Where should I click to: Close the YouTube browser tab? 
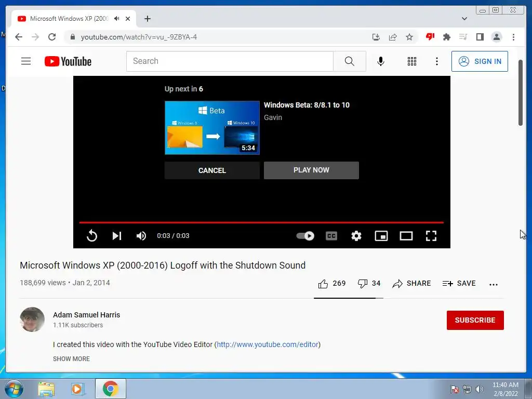pyautogui.click(x=128, y=19)
